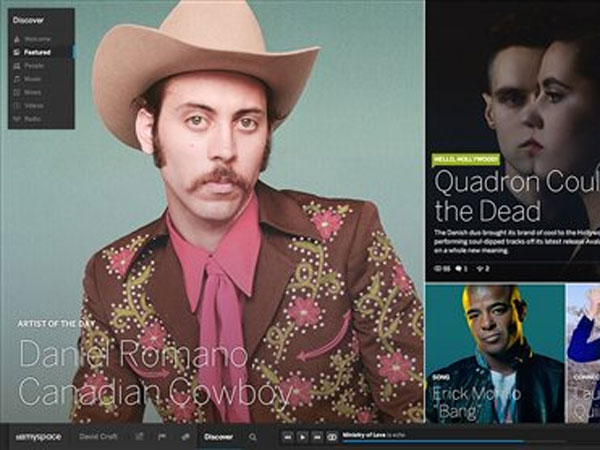Click the view count icon under Quadron article
Image resolution: width=600 pixels, height=450 pixels.
click(x=439, y=269)
